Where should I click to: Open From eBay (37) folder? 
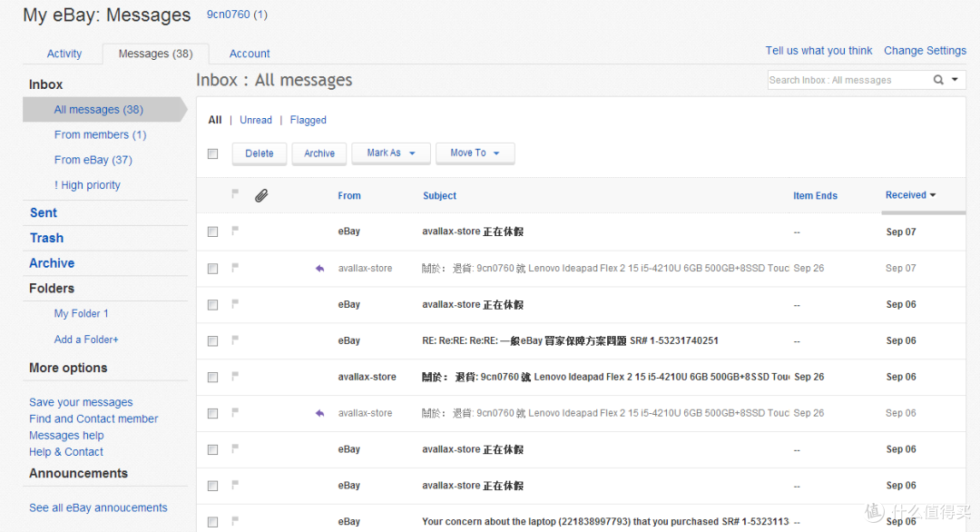(93, 160)
